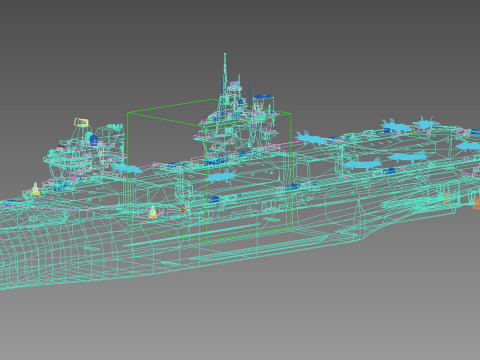Select the blue aircraft inside the green bounding box
480x360 pixels.
222,176
